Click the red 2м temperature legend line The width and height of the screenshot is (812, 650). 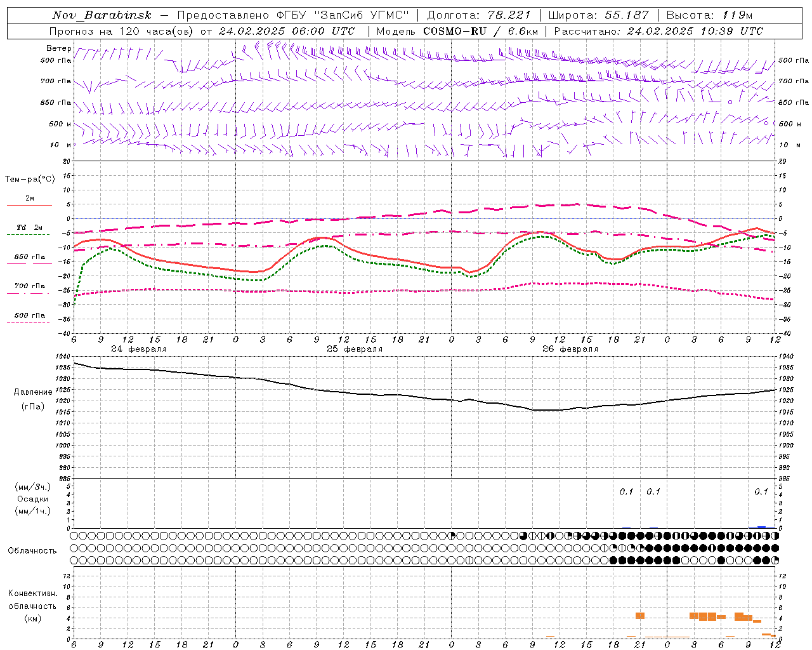point(29,205)
